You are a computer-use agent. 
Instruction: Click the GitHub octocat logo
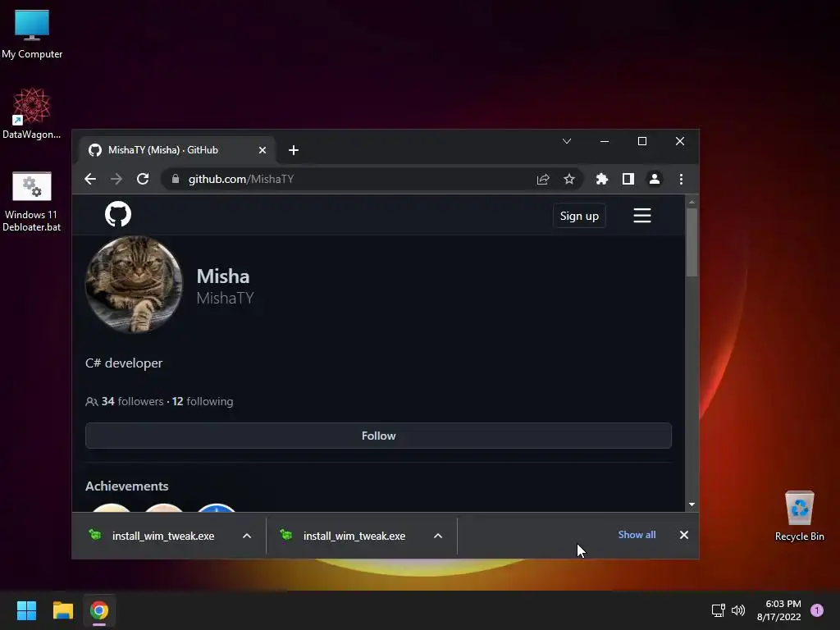pos(118,214)
